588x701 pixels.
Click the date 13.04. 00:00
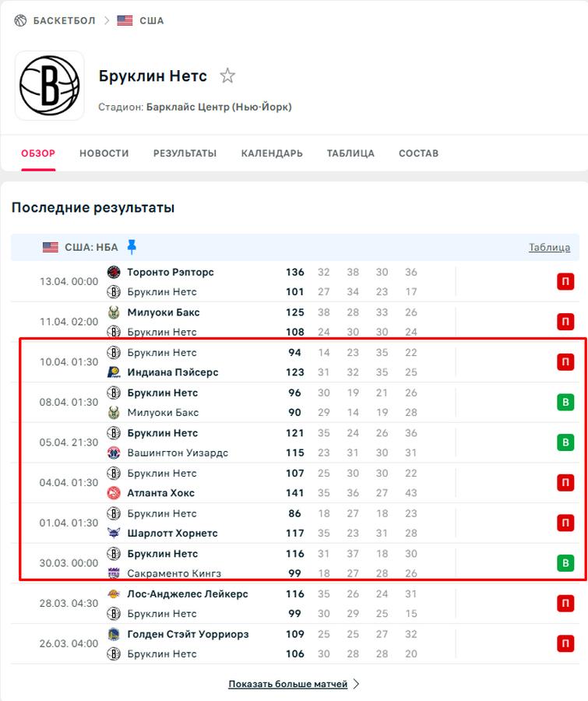pyautogui.click(x=69, y=282)
